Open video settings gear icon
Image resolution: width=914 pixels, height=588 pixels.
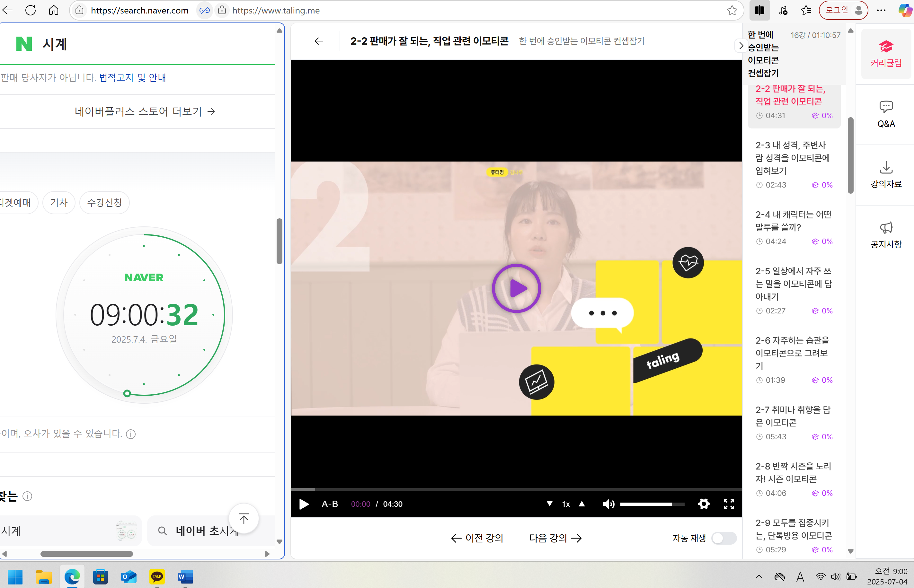click(704, 504)
